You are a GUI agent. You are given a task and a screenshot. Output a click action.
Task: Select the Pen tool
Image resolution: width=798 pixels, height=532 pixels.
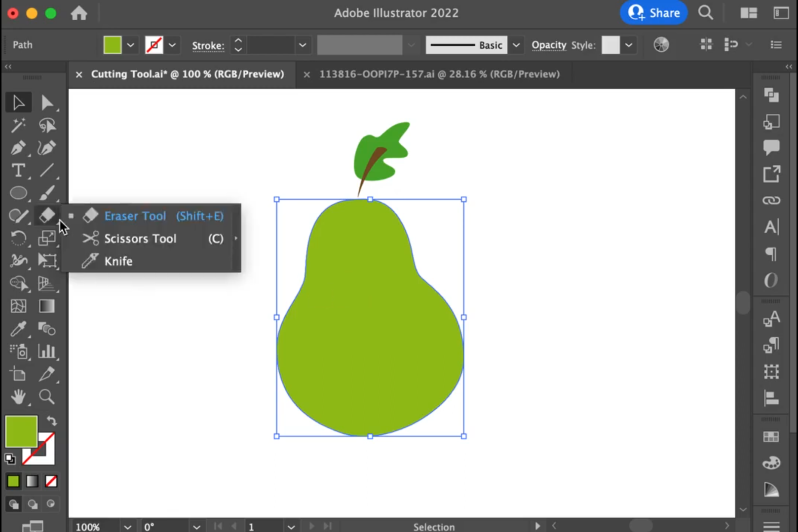[18, 148]
